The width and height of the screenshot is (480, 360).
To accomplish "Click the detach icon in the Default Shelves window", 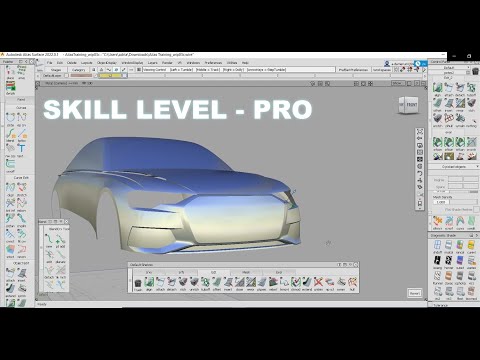I will pyautogui.click(x=172, y=282).
